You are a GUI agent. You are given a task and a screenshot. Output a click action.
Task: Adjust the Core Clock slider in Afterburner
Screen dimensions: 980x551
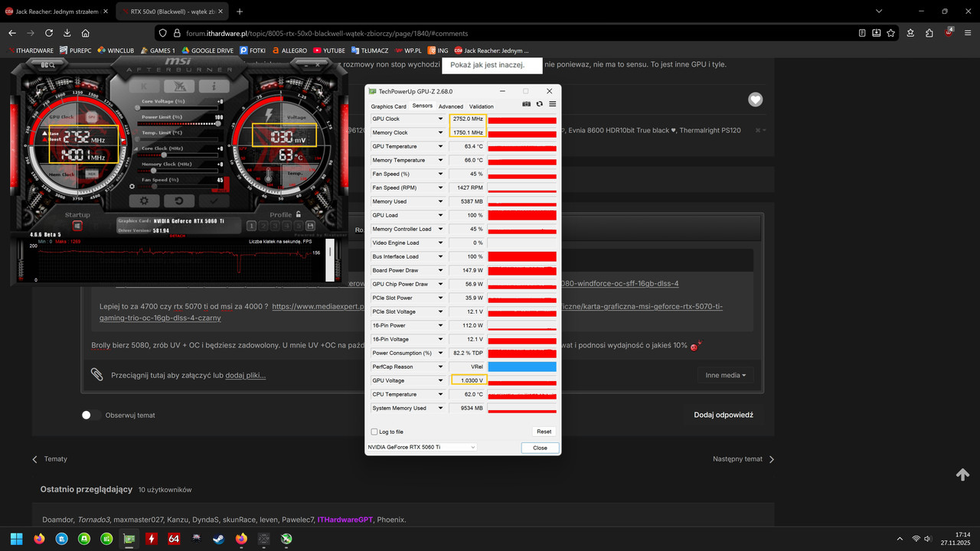(x=179, y=155)
